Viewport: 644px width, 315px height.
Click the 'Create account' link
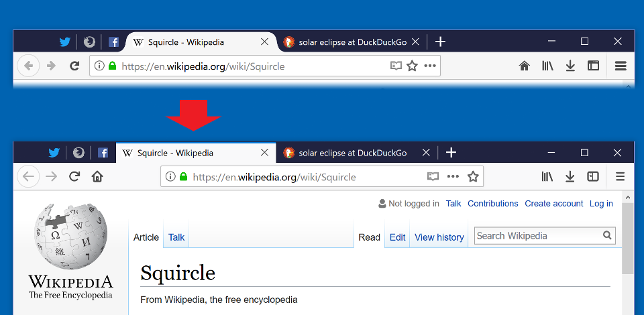pos(553,204)
